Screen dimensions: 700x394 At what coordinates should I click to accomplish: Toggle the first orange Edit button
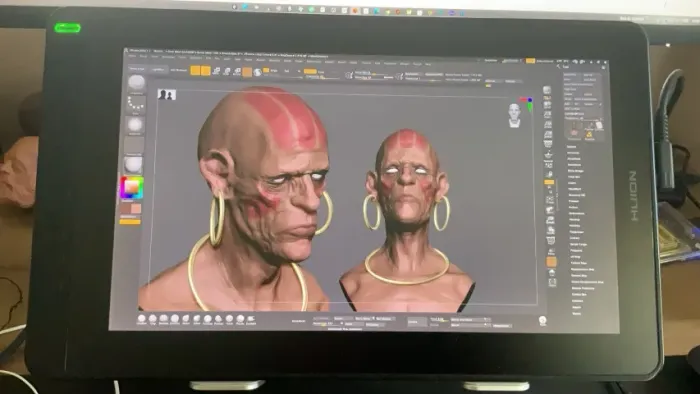tap(195, 70)
